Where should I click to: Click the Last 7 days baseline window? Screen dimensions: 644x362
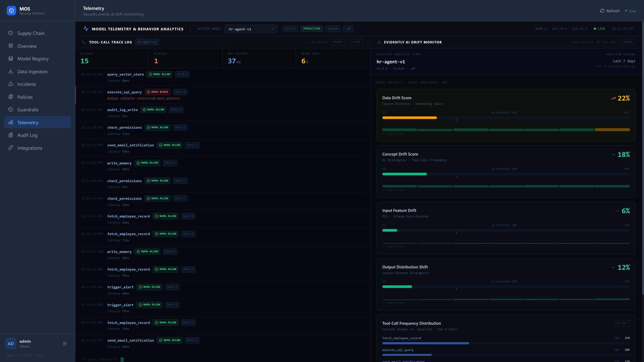point(624,61)
